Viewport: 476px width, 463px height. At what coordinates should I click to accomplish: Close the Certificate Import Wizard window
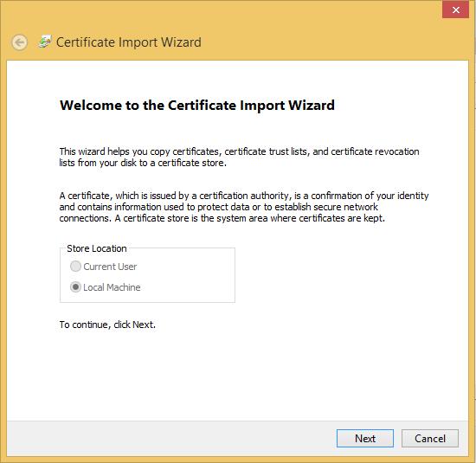click(x=455, y=10)
